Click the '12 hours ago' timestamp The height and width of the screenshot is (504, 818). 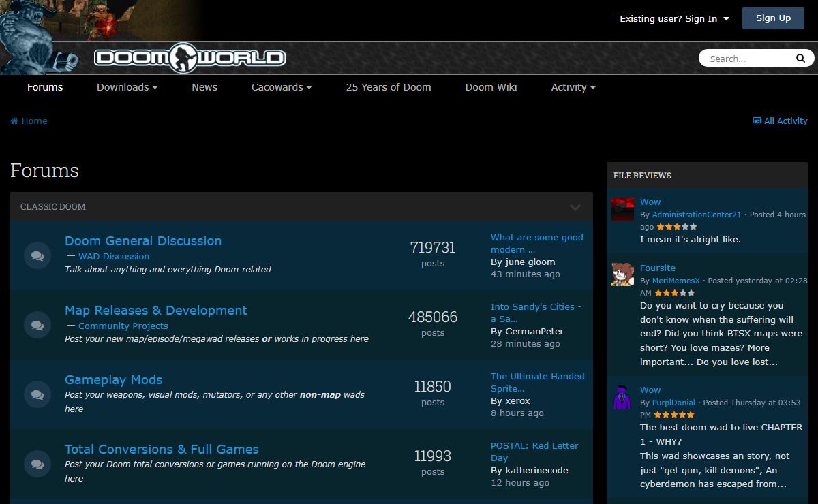coord(520,482)
